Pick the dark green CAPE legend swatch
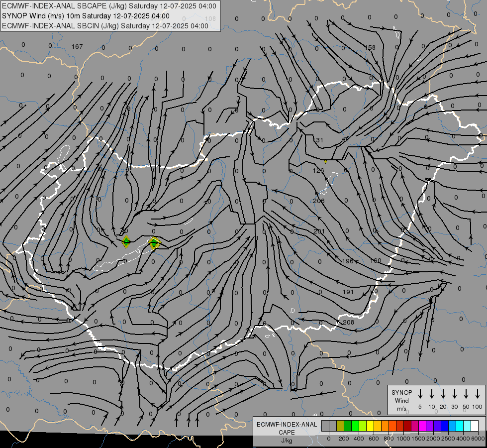487x448 pixels. pos(348,426)
